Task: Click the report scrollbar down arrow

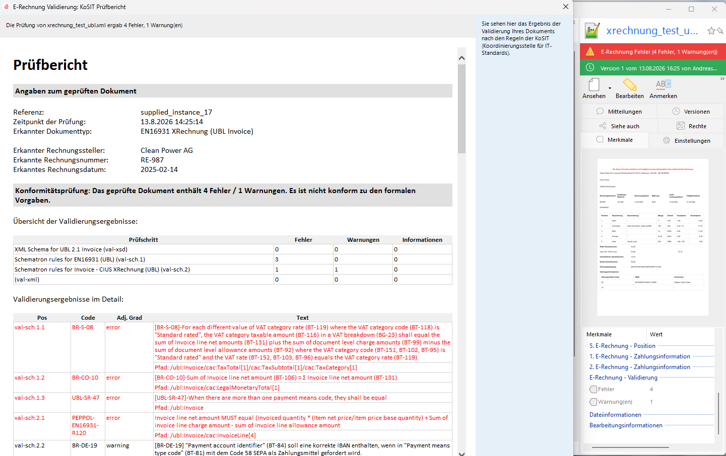Action: click(x=461, y=453)
